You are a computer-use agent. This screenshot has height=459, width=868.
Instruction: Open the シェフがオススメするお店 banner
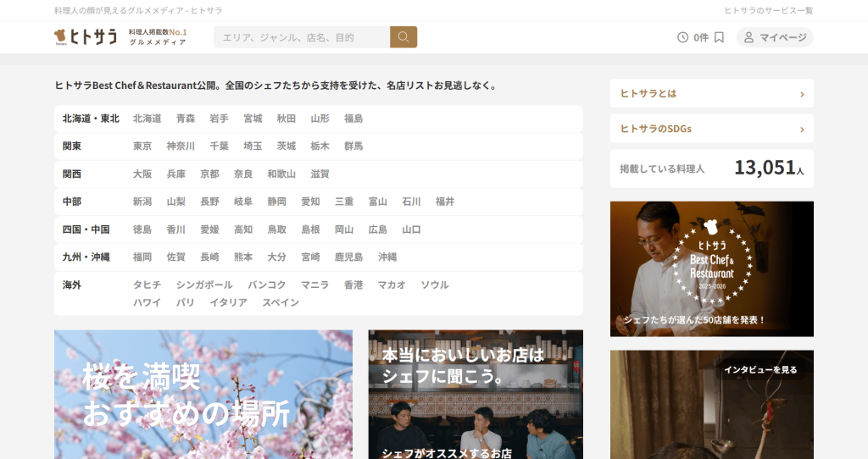[x=476, y=394]
